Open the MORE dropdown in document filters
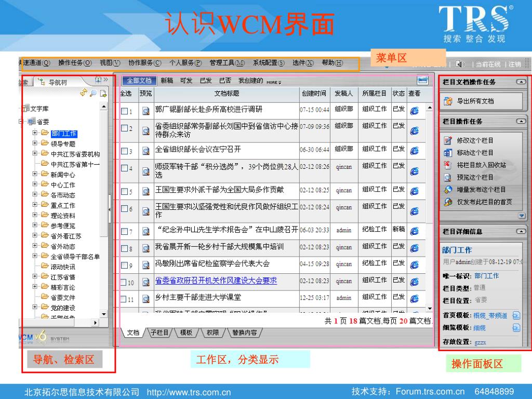This screenshot has width=532, height=399. point(274,82)
